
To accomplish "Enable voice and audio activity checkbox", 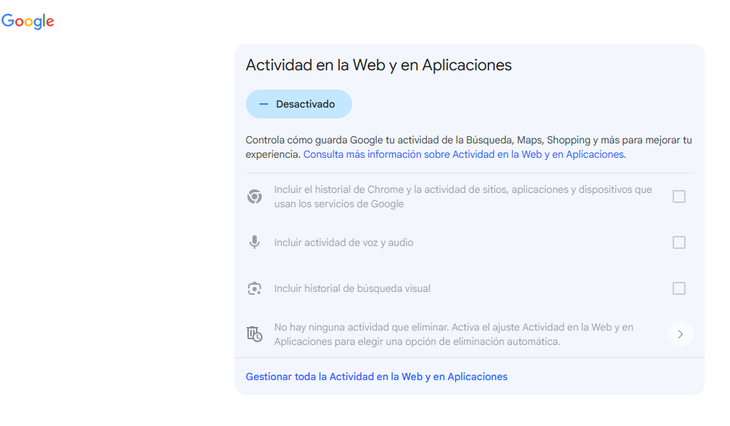I will (x=679, y=242).
